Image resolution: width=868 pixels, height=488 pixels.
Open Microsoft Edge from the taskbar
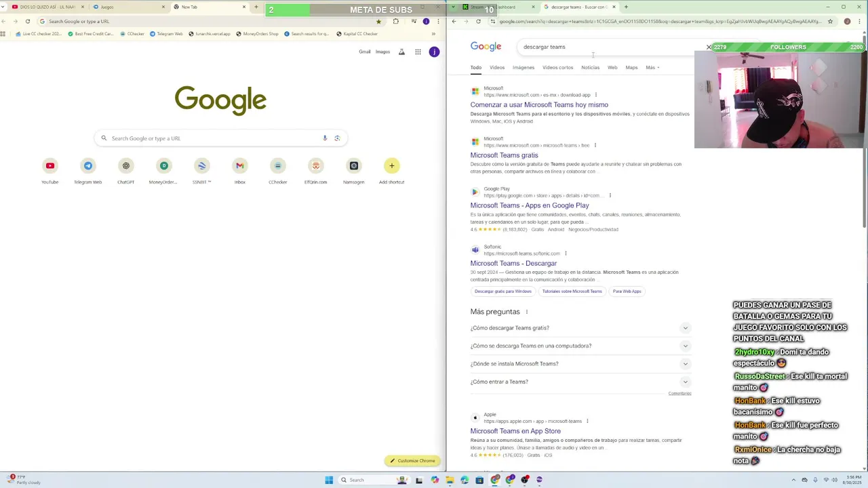[465, 480]
